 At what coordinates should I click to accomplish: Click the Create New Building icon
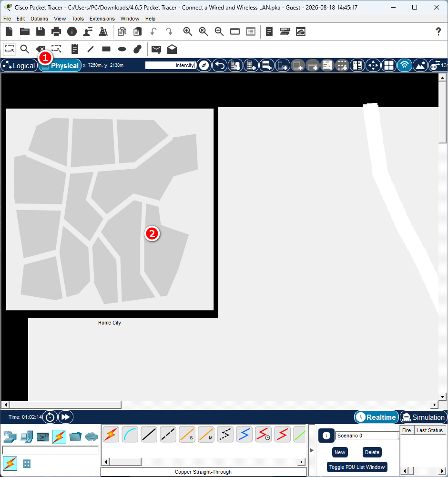point(251,65)
